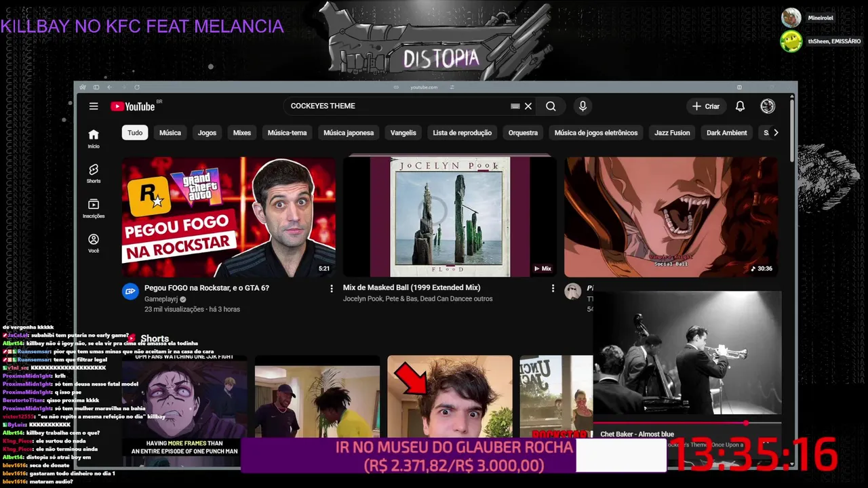Click the channel avatar of third video
868x488 pixels.
pos(573,291)
